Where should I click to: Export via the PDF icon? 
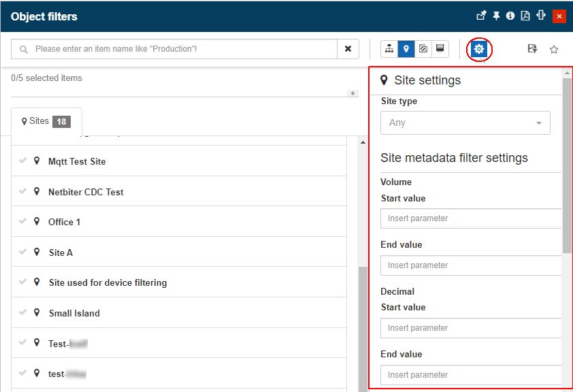click(525, 16)
